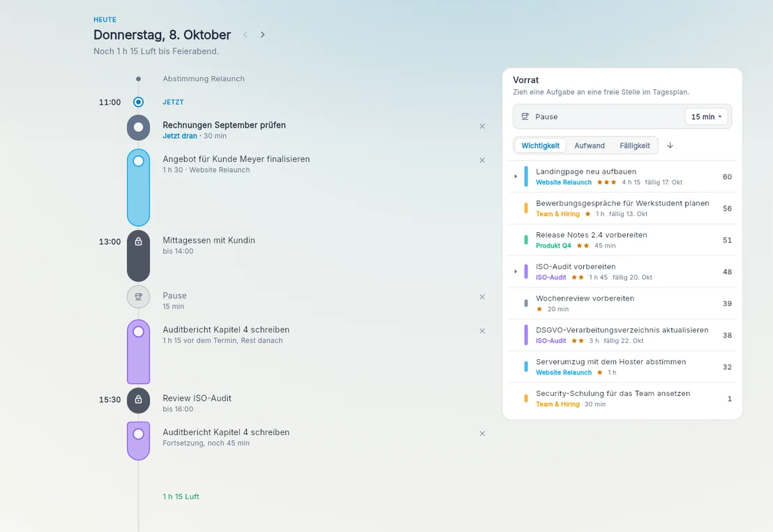Remove the 15 min Pause from timeline
Screen dimensions: 773x532
click(482, 296)
